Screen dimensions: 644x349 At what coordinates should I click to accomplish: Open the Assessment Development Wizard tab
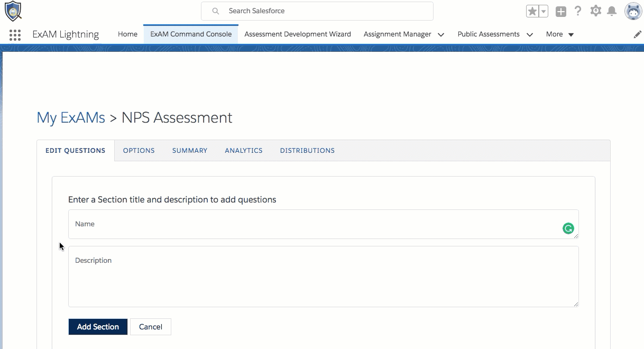click(x=298, y=34)
